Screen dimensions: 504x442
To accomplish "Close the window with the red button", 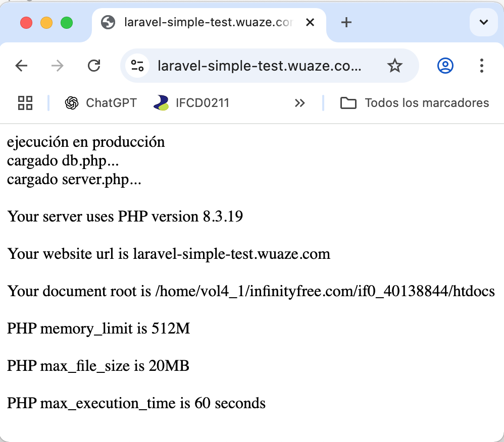I will 26,23.
